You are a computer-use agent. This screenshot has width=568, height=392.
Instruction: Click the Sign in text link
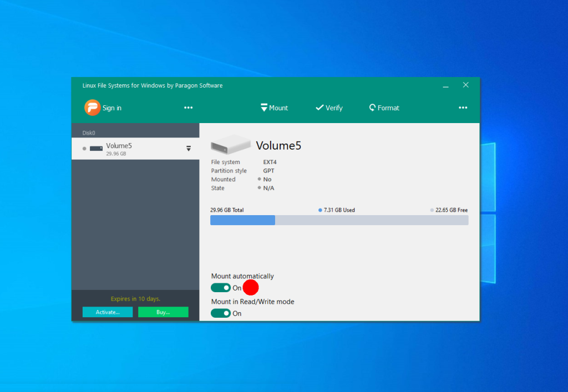point(112,108)
